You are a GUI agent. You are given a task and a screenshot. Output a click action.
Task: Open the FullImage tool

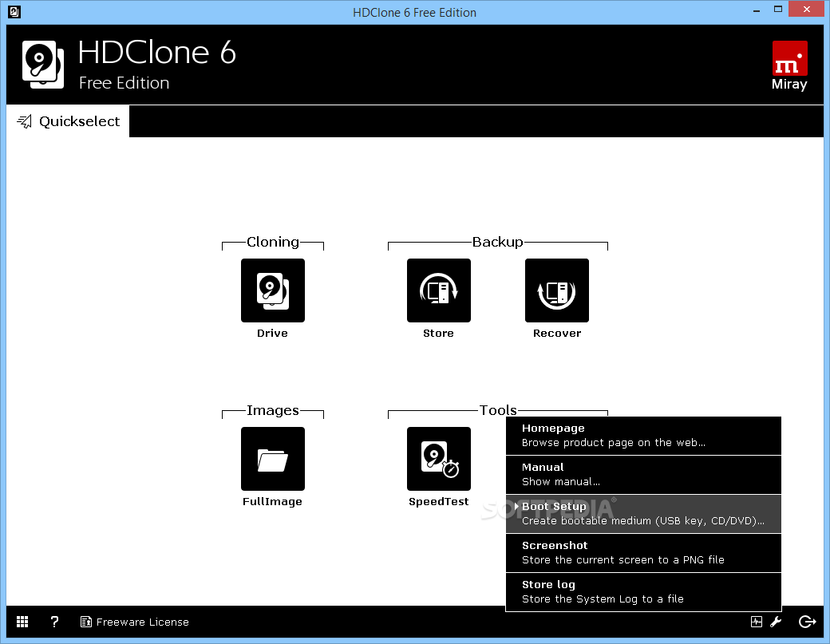[273, 458]
